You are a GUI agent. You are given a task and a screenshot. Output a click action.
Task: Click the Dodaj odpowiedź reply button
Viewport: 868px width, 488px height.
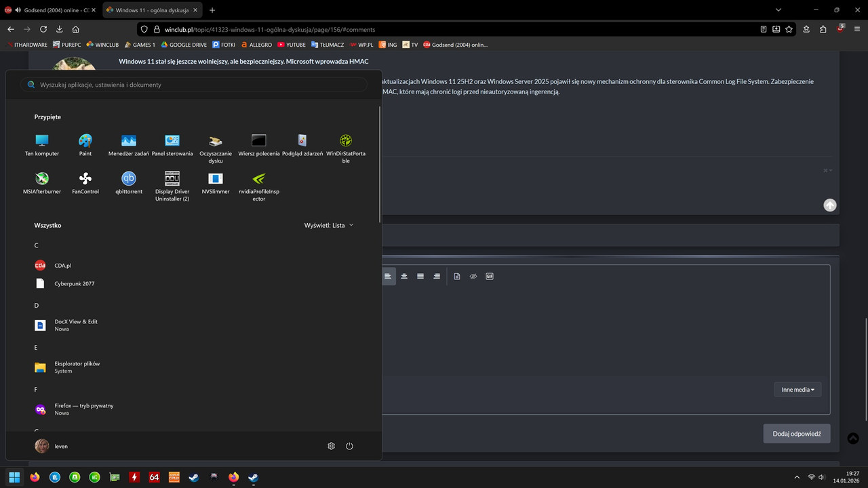[797, 434]
